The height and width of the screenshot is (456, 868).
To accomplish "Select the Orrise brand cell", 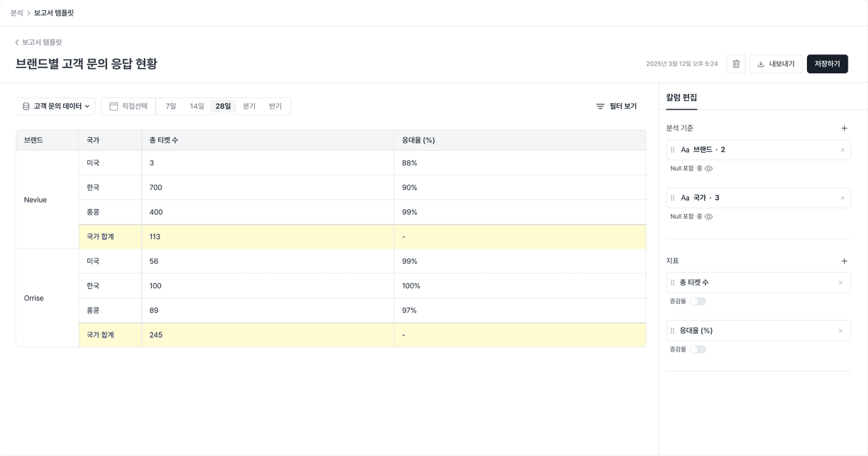I will pyautogui.click(x=47, y=298).
